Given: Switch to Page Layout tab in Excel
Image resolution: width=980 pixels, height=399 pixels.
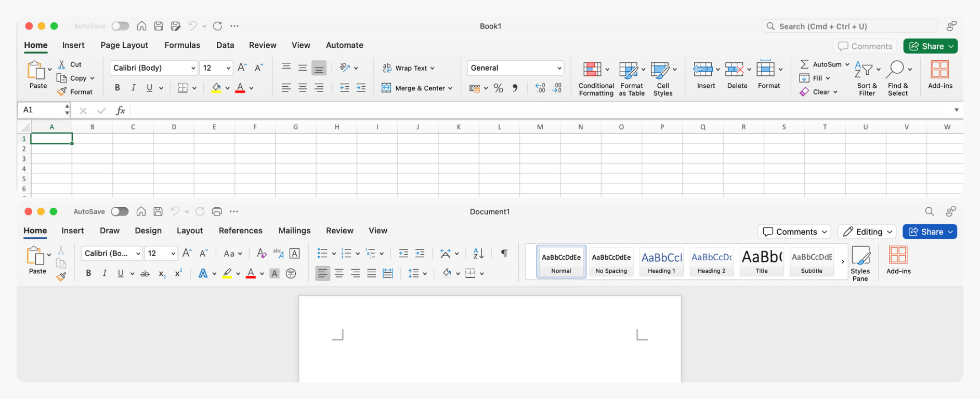Looking at the screenshot, I should coord(124,45).
